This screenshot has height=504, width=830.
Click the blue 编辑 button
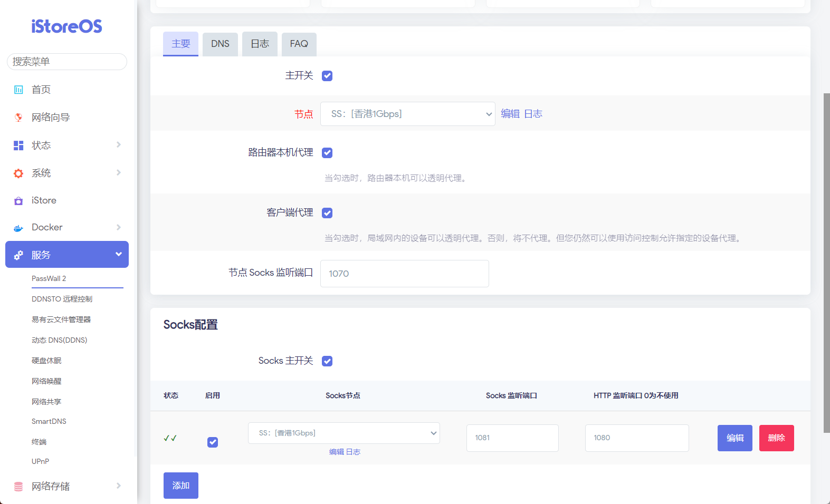(735, 438)
